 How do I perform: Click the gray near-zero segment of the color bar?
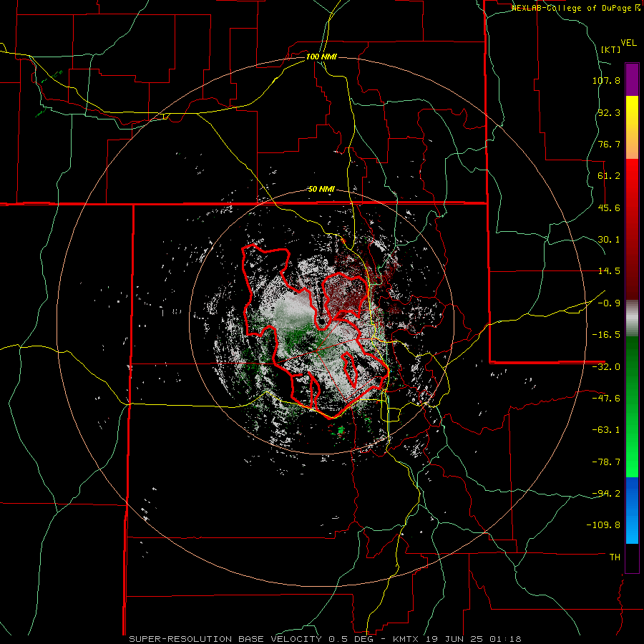(x=632, y=318)
